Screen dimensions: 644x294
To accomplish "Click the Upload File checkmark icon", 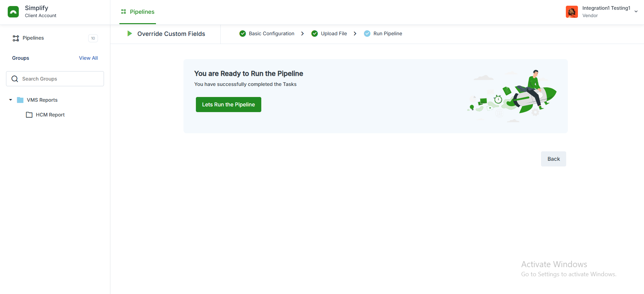I will click(315, 34).
